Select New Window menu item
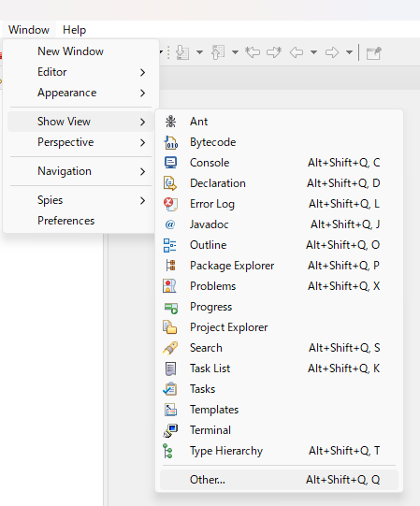The height and width of the screenshot is (506, 420). [80, 51]
